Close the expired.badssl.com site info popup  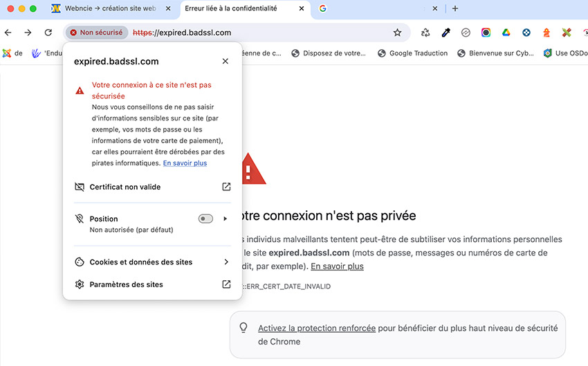[x=226, y=61]
